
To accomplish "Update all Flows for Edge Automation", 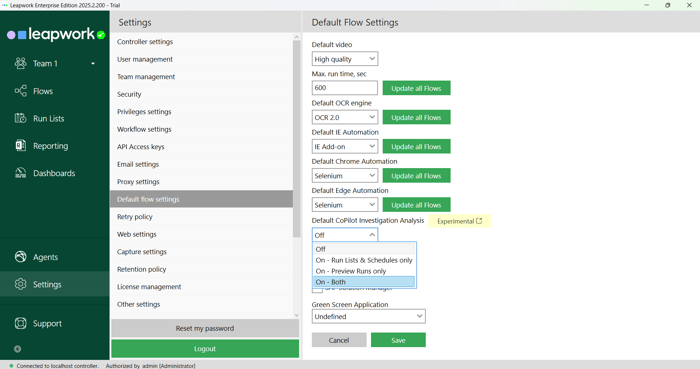I will click(416, 205).
